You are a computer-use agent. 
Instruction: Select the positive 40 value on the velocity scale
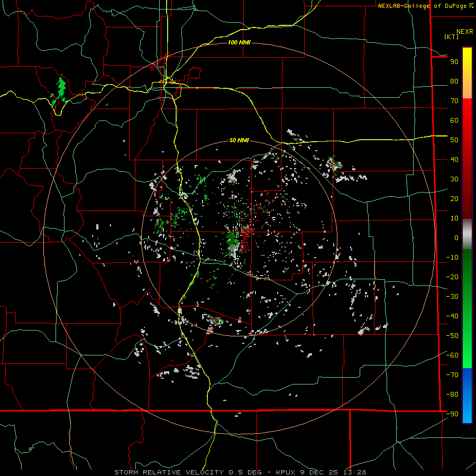point(454,160)
